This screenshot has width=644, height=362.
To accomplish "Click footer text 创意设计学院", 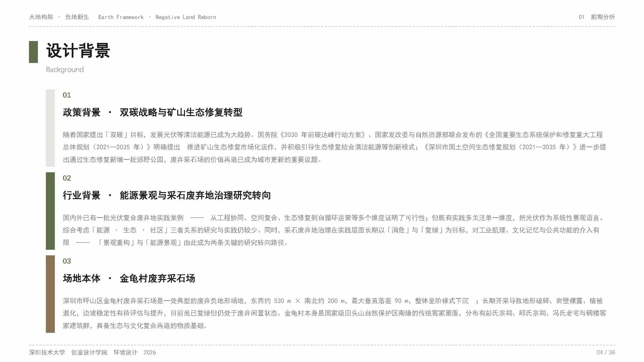I will (89, 352).
